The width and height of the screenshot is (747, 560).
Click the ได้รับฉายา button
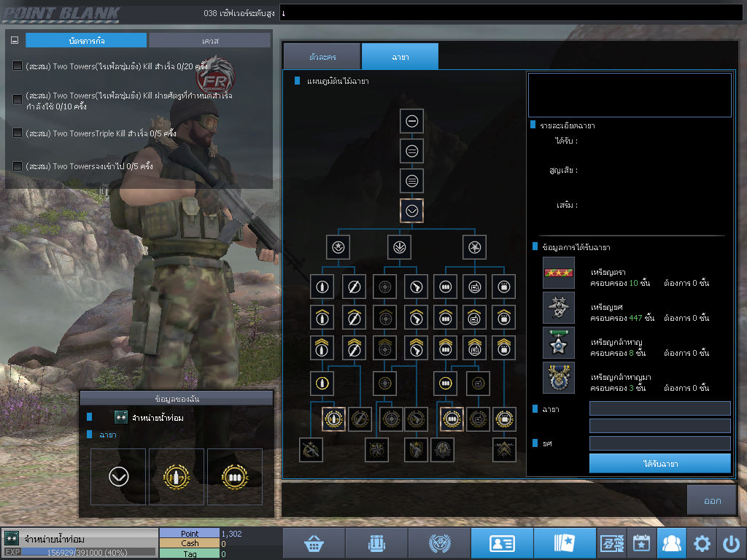[659, 463]
